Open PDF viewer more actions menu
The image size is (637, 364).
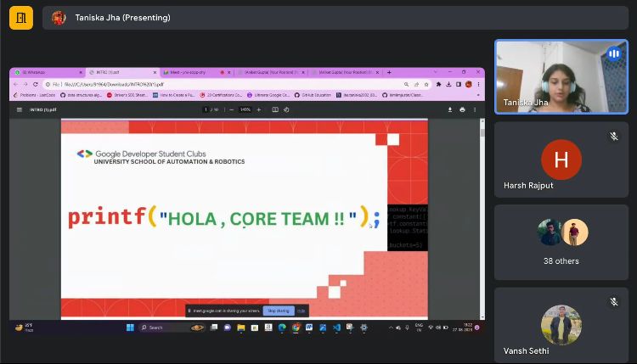475,109
